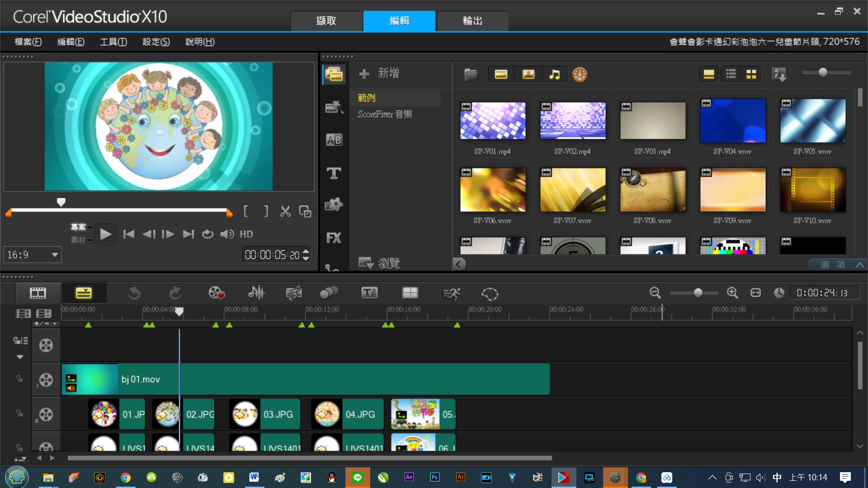The height and width of the screenshot is (488, 868).
Task: Open the Time Remapping tool
Action: click(451, 294)
